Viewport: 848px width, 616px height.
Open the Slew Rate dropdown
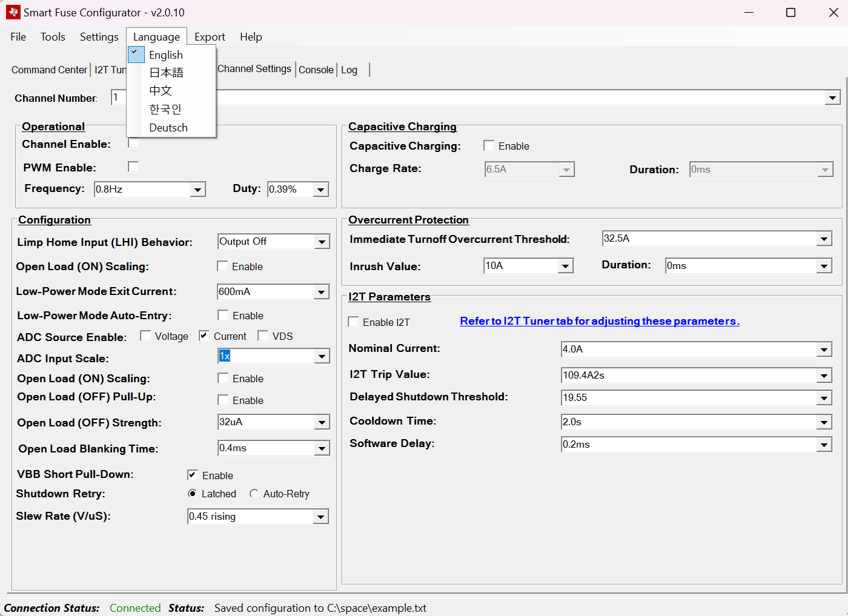click(320, 517)
